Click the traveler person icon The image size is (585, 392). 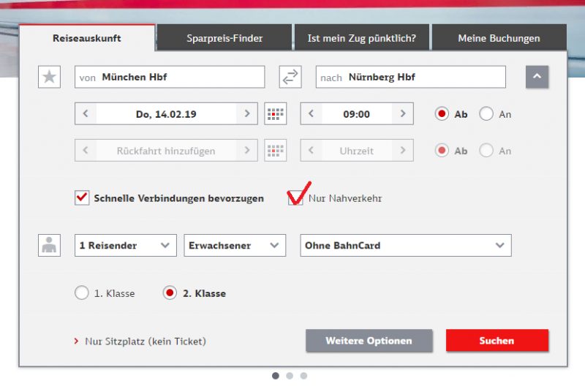tap(49, 246)
